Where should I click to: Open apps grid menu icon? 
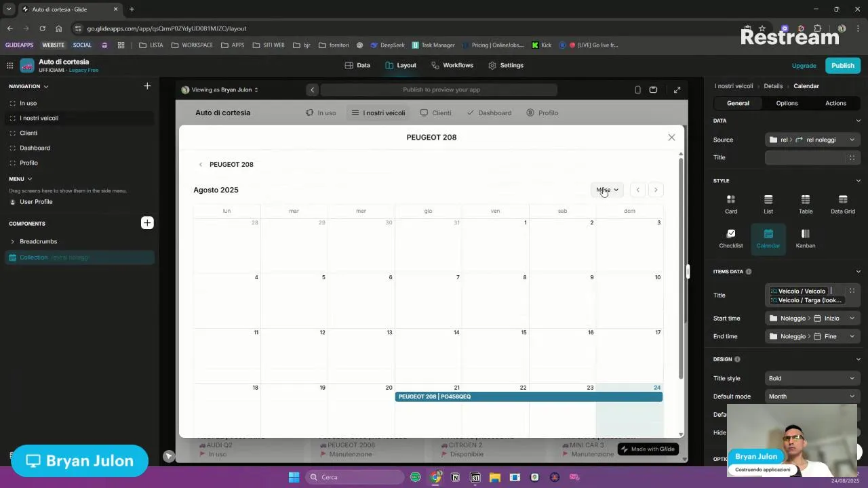(x=9, y=66)
